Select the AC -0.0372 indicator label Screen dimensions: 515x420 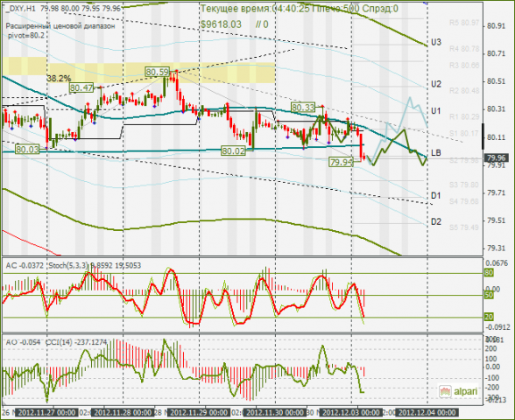coord(25,265)
